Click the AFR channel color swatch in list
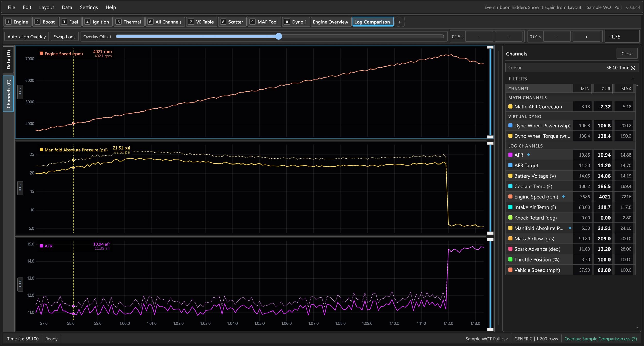 510,155
